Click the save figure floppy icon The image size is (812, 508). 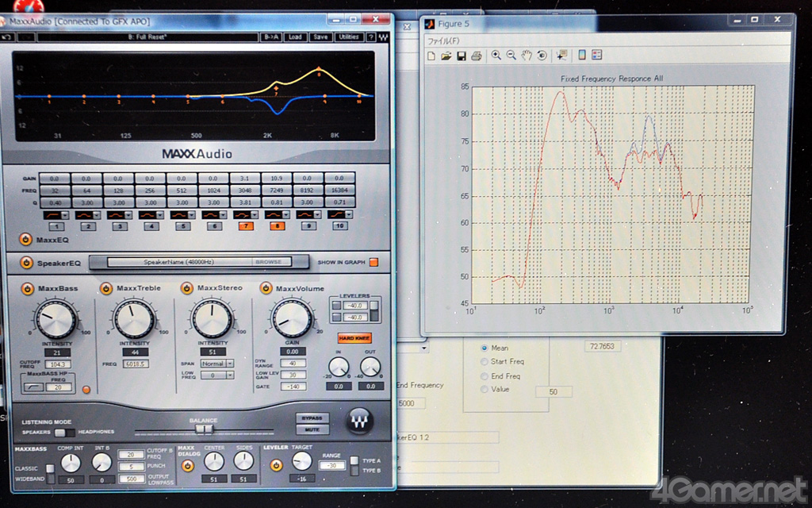pos(461,56)
